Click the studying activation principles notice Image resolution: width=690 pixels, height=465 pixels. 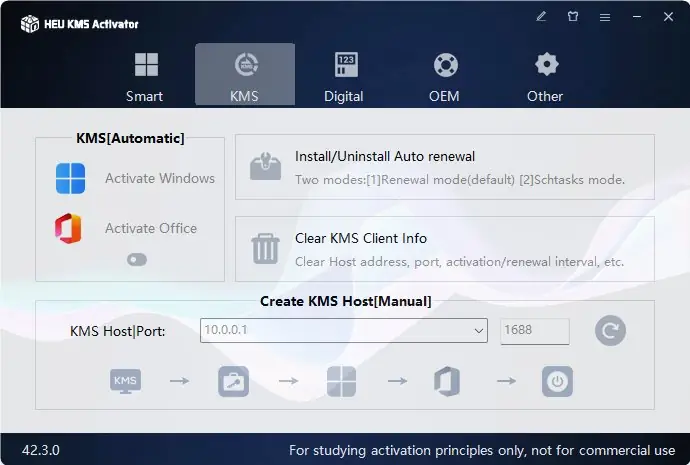(482, 450)
